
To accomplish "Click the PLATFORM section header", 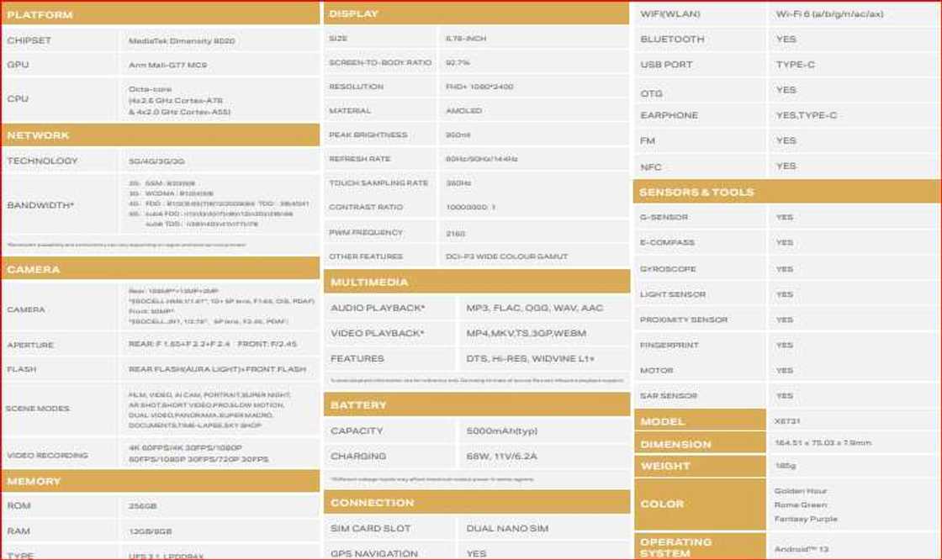I will coord(40,15).
